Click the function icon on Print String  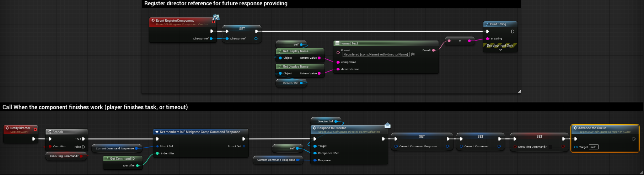487,24
